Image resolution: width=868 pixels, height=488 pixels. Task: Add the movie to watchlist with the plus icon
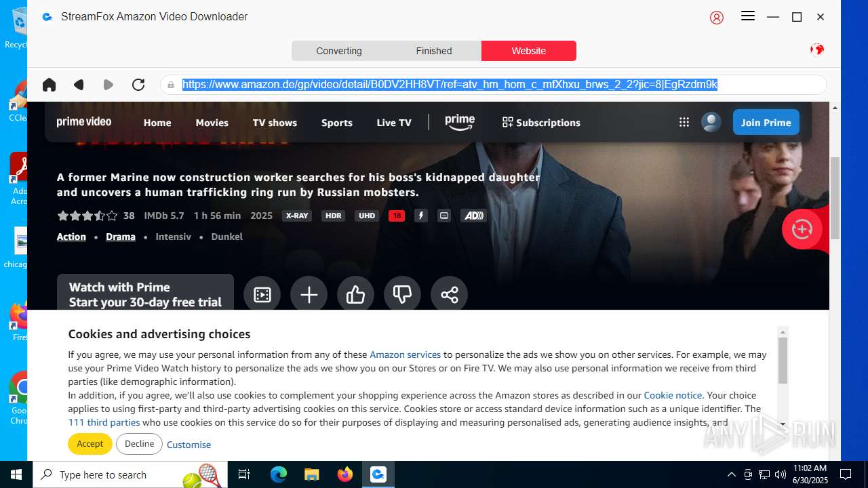309,295
